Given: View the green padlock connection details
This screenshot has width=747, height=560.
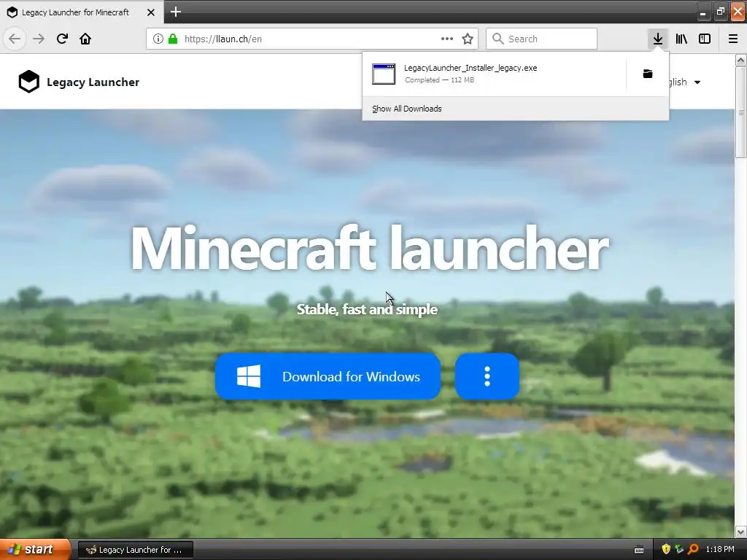Looking at the screenshot, I should [x=172, y=39].
